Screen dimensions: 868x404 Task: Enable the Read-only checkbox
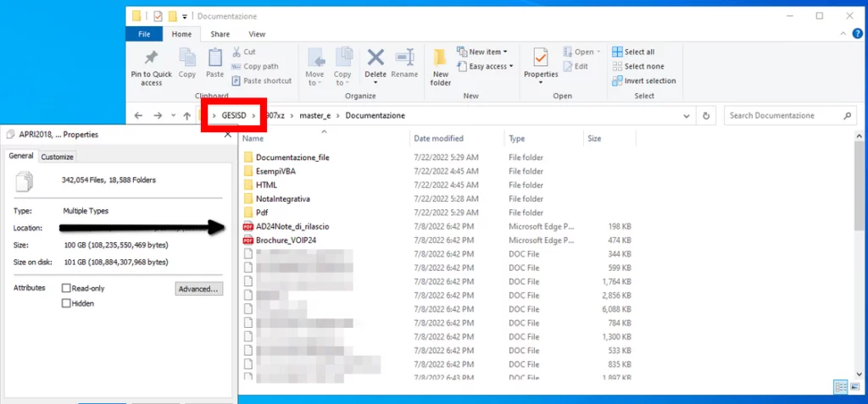[66, 289]
